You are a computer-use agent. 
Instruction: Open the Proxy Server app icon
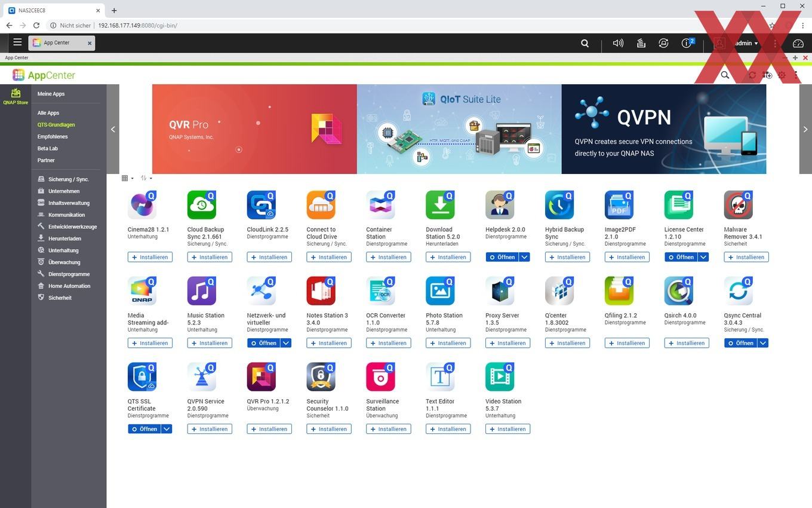pos(500,291)
